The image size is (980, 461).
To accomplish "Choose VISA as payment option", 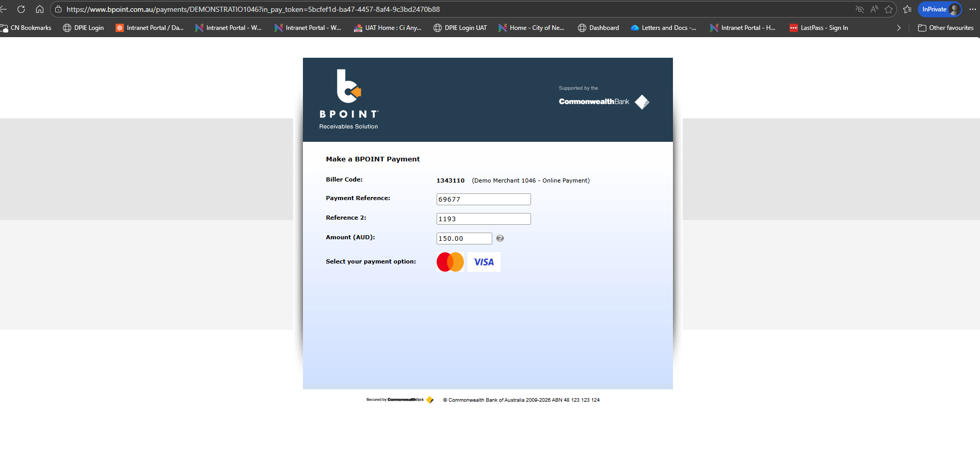I will [x=484, y=262].
